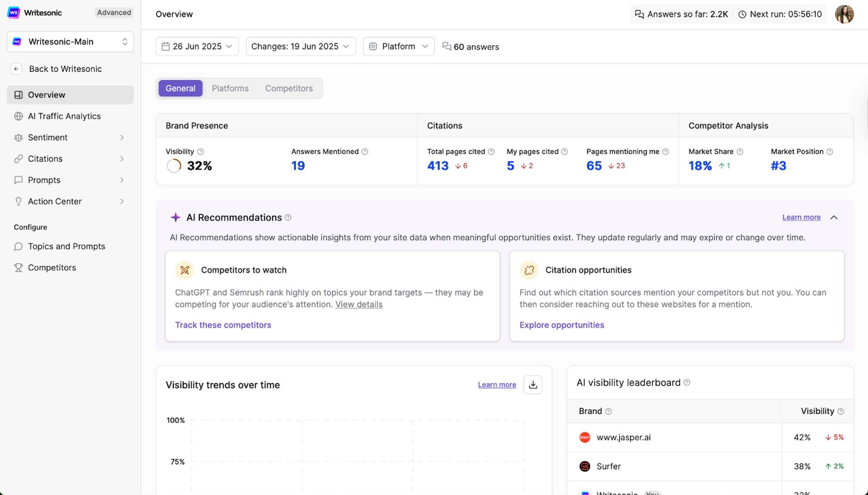Click the Sentiment scale icon

pyautogui.click(x=19, y=137)
